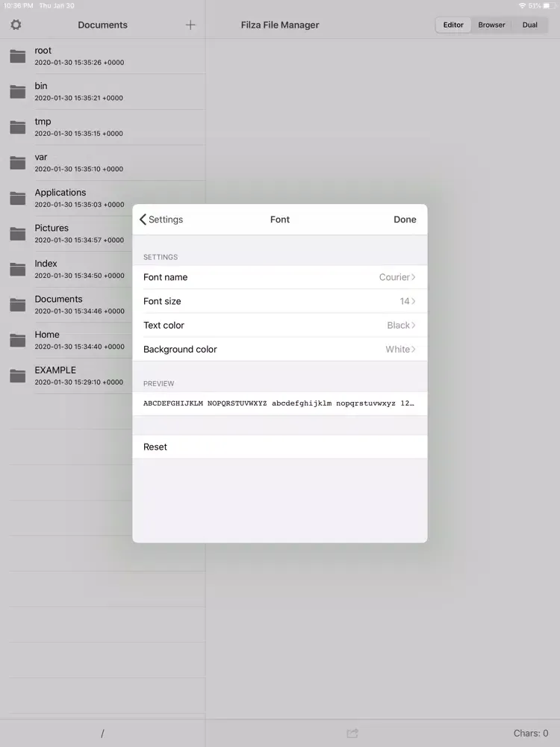Open Font size option showing 14
This screenshot has height=747, width=560.
coord(279,301)
